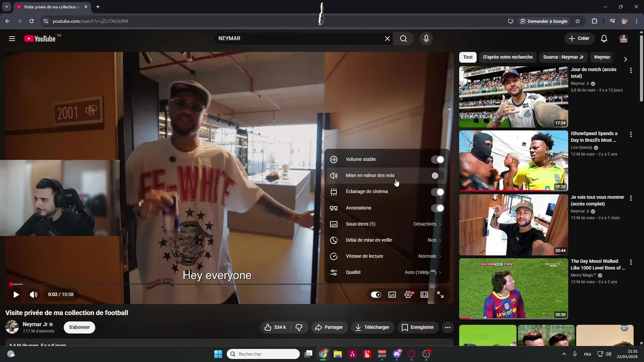Open Neymar Jr channel name link
Screen dimensions: 644x362
tap(35, 324)
